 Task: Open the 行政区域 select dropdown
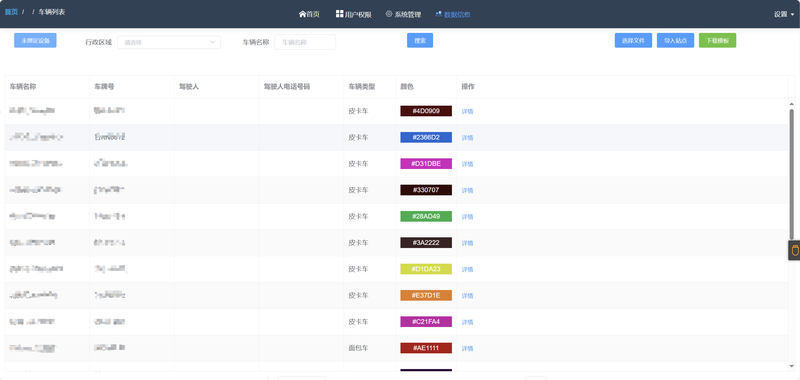(169, 42)
